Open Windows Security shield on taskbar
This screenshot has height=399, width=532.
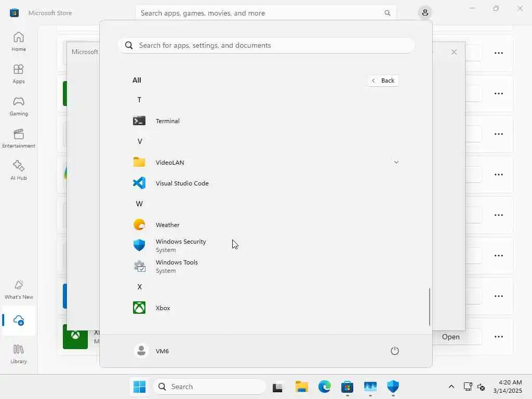tap(393, 387)
